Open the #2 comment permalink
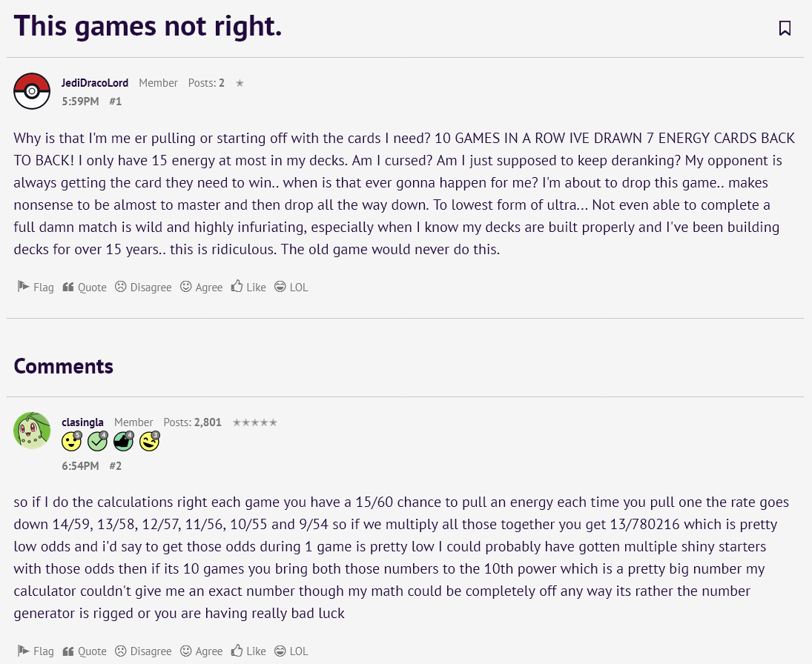Image resolution: width=812 pixels, height=664 pixels. [116, 466]
